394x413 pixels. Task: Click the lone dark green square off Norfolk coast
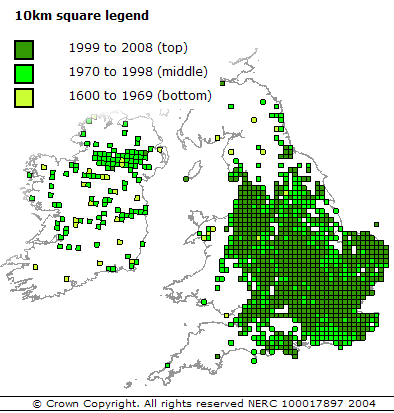(x=376, y=225)
